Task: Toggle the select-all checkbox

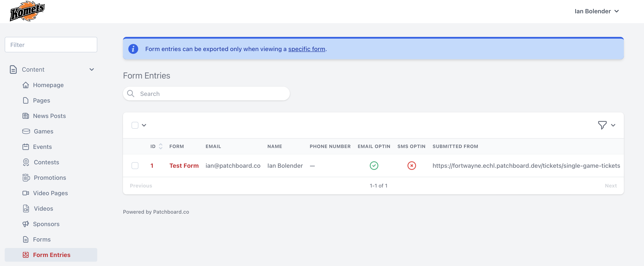Action: click(135, 125)
